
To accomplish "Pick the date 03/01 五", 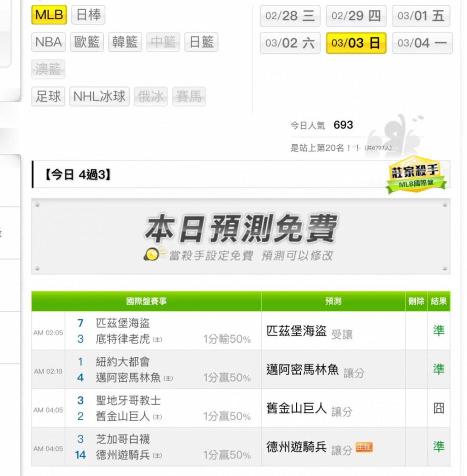I will [421, 16].
